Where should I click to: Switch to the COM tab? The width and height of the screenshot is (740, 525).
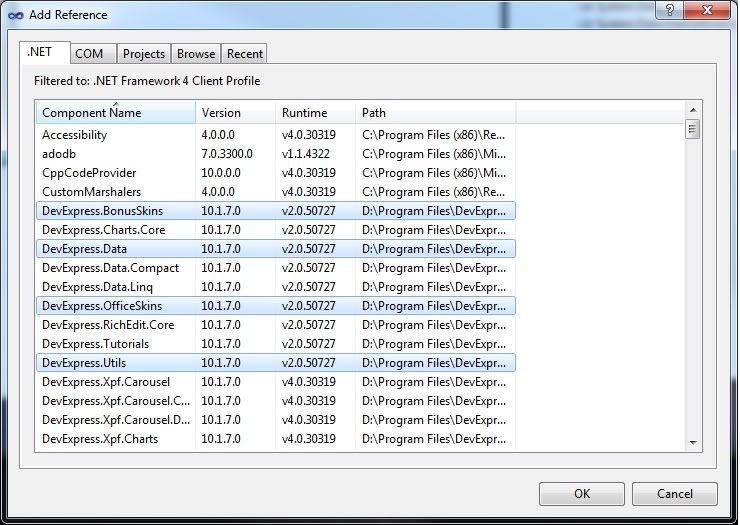(x=89, y=54)
